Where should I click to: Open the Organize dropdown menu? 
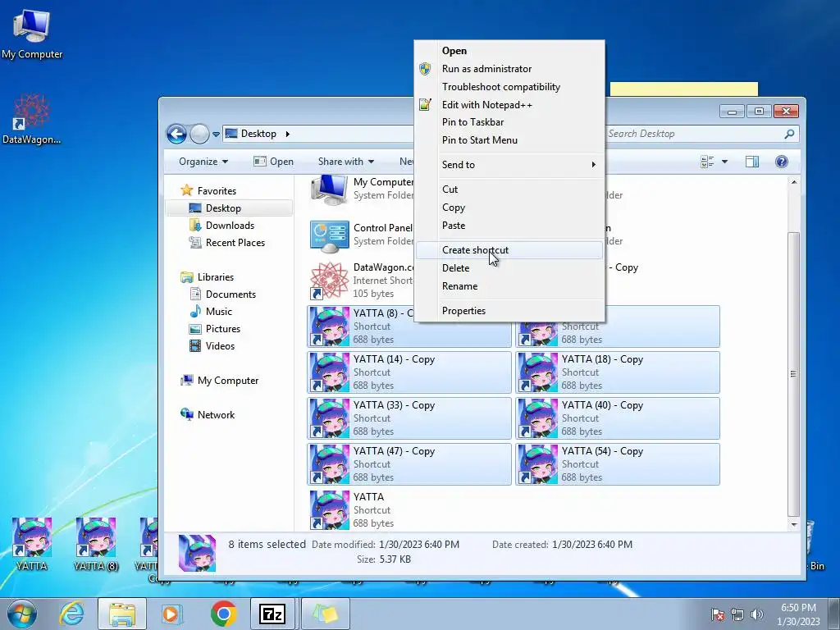pos(203,162)
